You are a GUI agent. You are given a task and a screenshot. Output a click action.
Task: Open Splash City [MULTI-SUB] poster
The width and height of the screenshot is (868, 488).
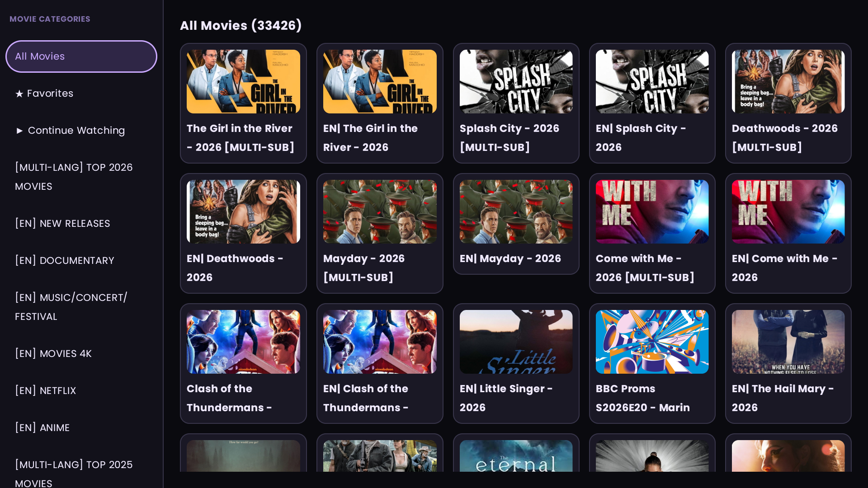click(516, 81)
